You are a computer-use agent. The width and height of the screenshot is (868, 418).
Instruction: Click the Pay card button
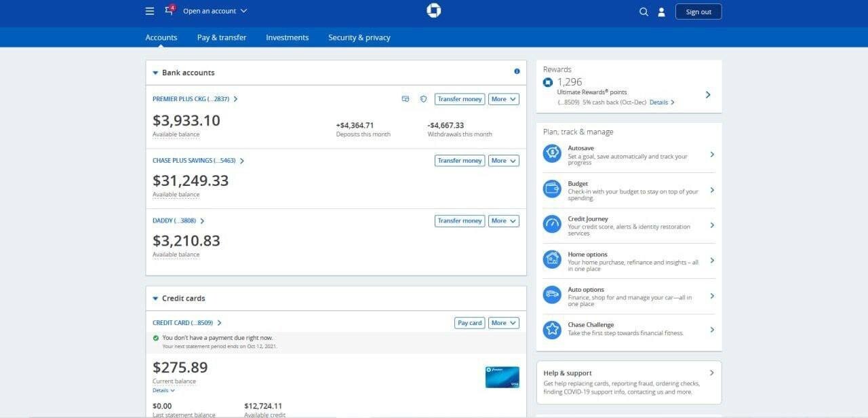(x=469, y=323)
